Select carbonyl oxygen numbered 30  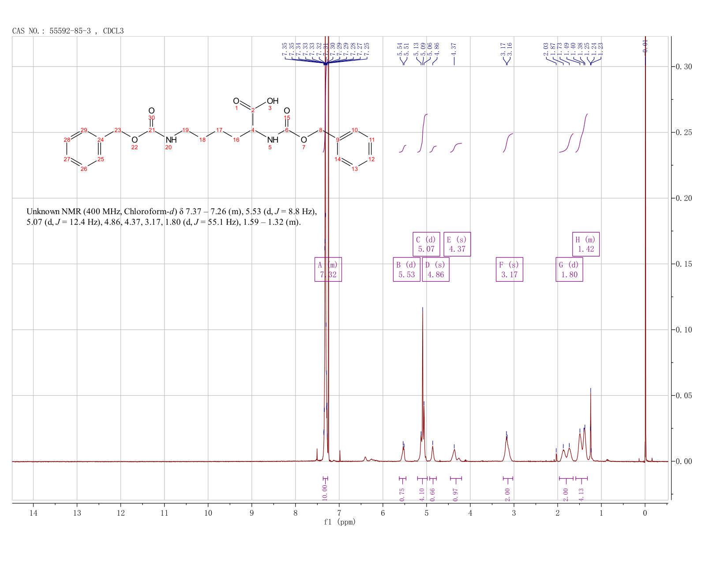pyautogui.click(x=151, y=111)
